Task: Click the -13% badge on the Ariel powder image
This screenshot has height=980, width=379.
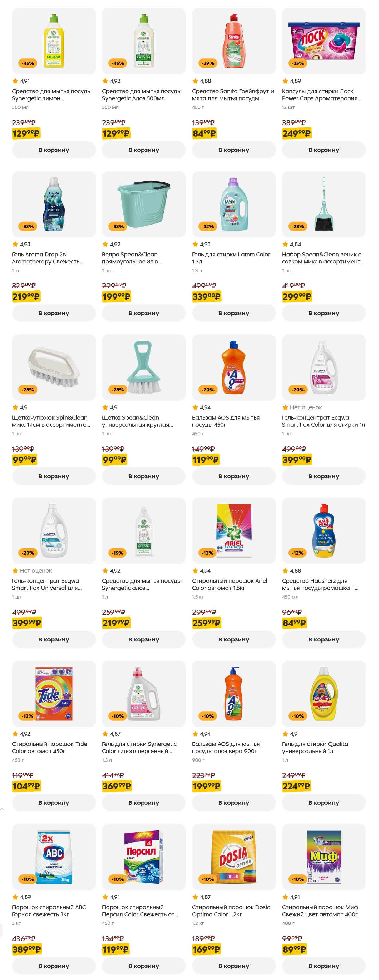Action: [208, 553]
